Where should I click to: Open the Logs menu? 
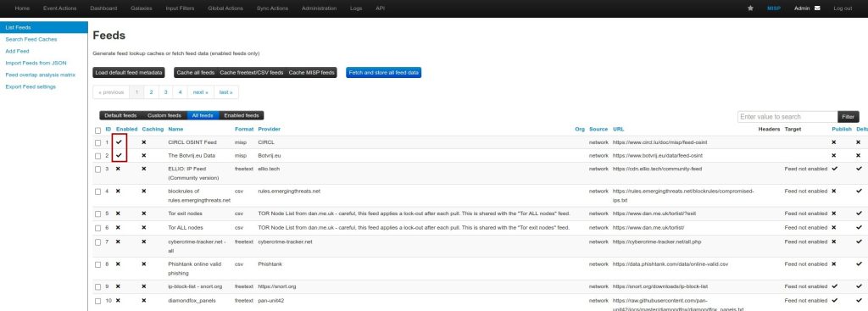click(356, 8)
